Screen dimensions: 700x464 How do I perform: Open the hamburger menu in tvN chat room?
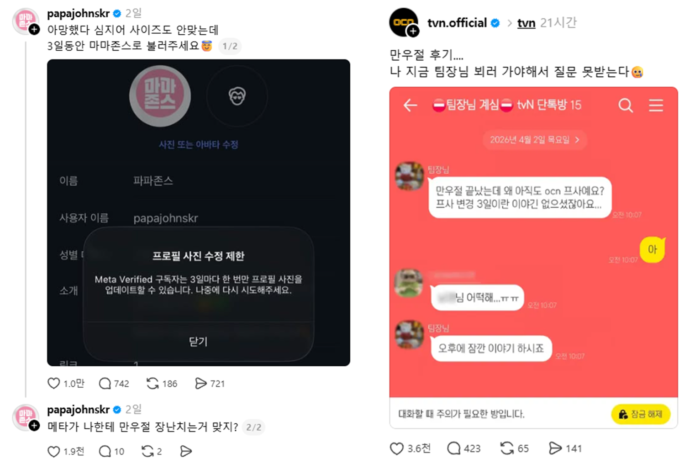(656, 105)
